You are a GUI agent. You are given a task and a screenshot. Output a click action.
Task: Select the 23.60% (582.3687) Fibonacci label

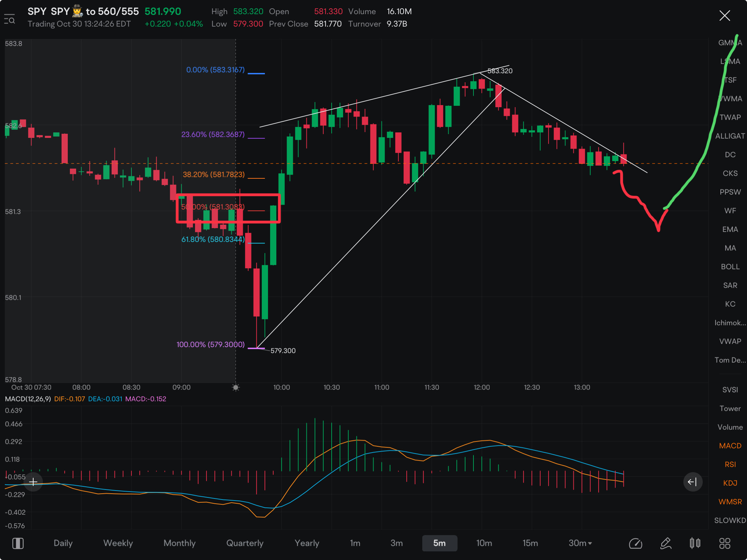click(213, 134)
